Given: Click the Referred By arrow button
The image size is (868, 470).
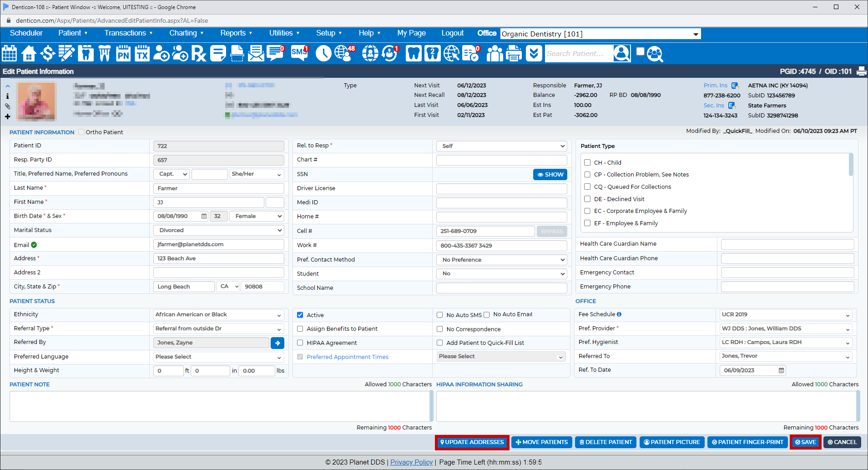Looking at the screenshot, I should pos(278,343).
